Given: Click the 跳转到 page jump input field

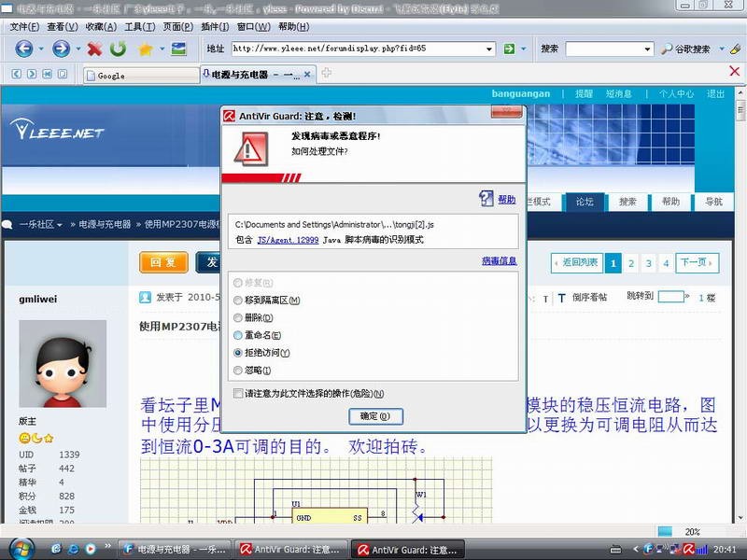Looking at the screenshot, I should pos(671,296).
